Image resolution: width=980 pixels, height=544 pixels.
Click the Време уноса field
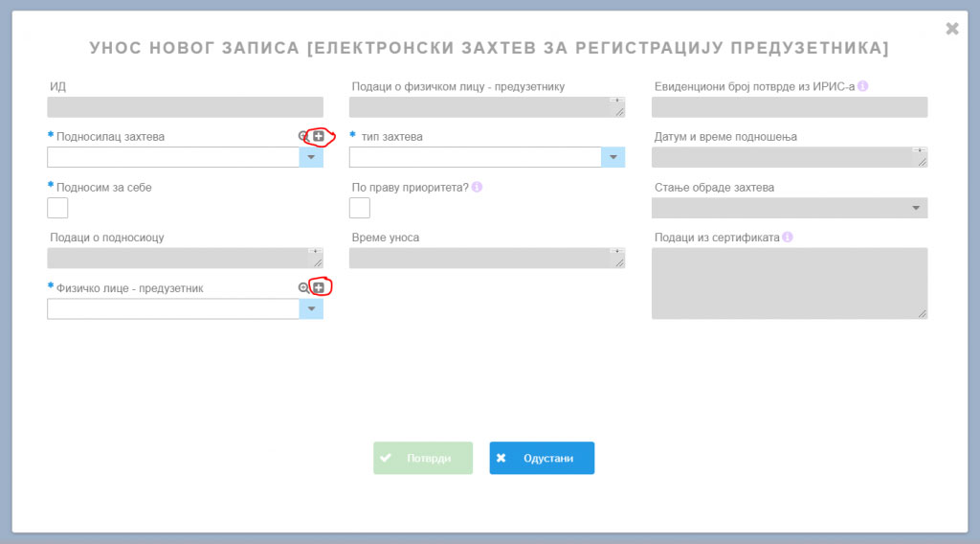point(486,259)
